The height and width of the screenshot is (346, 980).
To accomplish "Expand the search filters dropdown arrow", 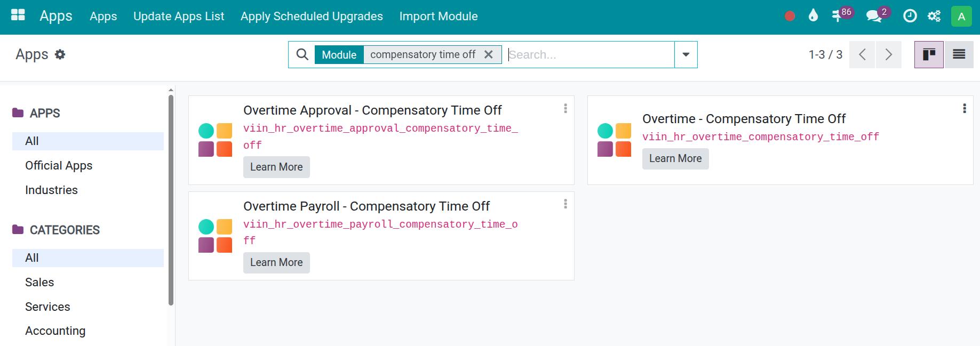I will click(x=685, y=54).
